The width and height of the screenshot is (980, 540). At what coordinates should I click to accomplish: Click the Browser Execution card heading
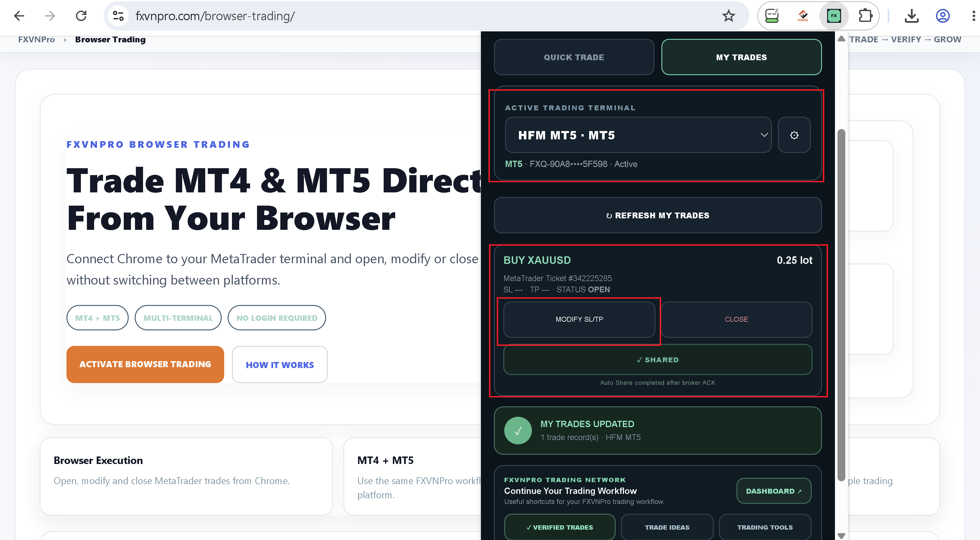tap(98, 461)
